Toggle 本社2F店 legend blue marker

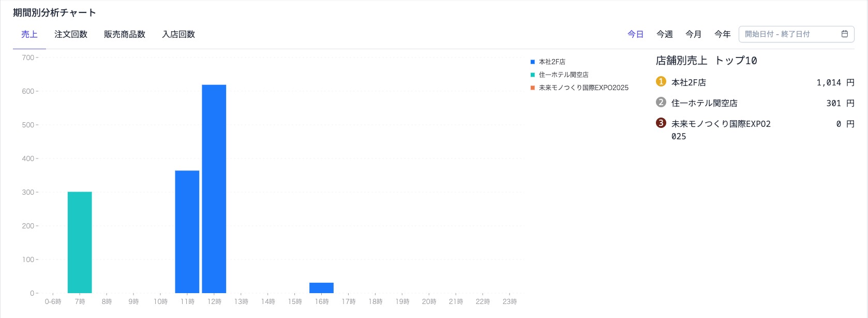532,62
